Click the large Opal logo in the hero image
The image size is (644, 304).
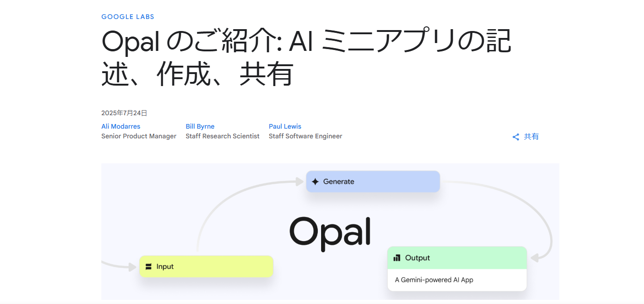[330, 232]
